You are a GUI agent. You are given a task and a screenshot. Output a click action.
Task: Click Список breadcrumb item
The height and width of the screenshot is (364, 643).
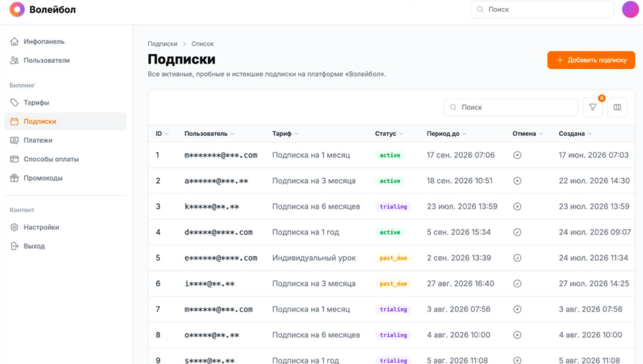[203, 44]
